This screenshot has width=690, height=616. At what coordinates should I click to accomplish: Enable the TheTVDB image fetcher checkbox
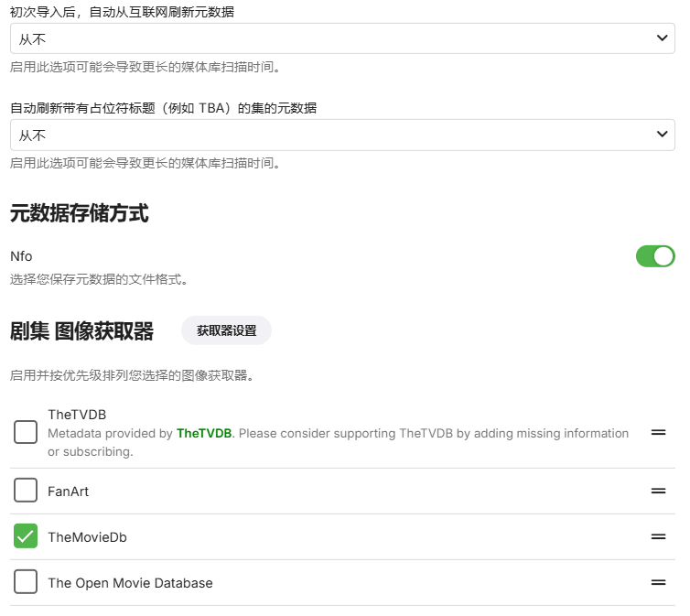point(26,432)
